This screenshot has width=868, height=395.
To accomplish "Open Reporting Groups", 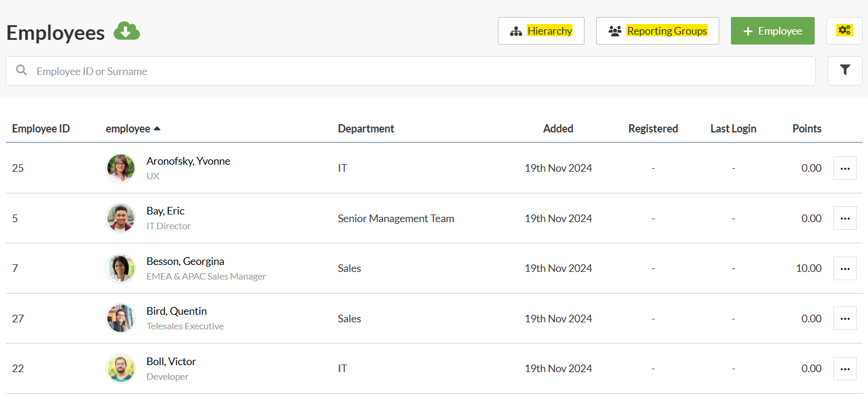I will (657, 31).
